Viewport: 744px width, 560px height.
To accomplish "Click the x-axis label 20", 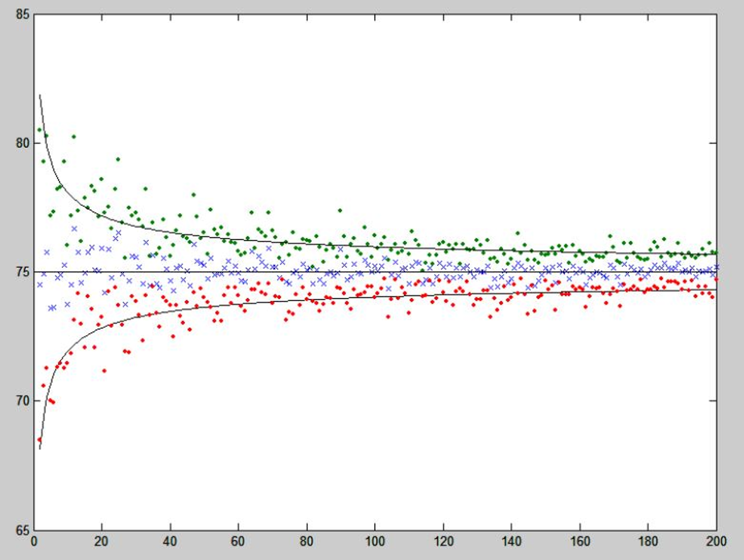I will coord(101,542).
